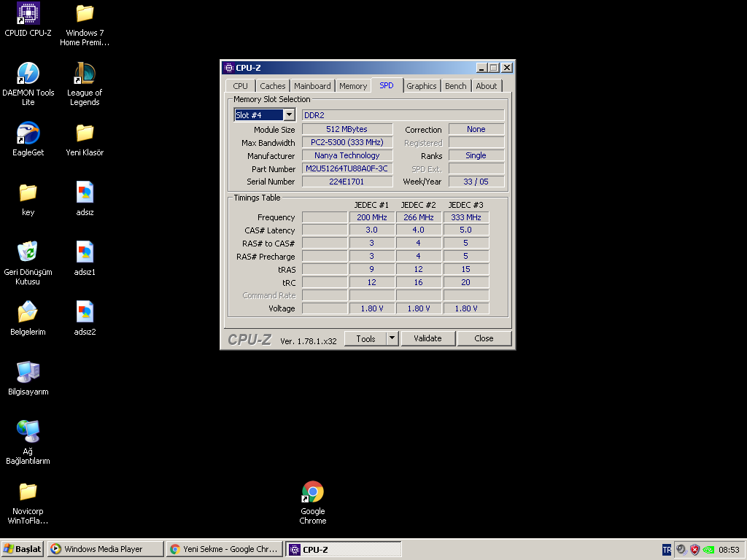Switch to Windows Media Player in taskbar
The image size is (747, 560).
104,549
